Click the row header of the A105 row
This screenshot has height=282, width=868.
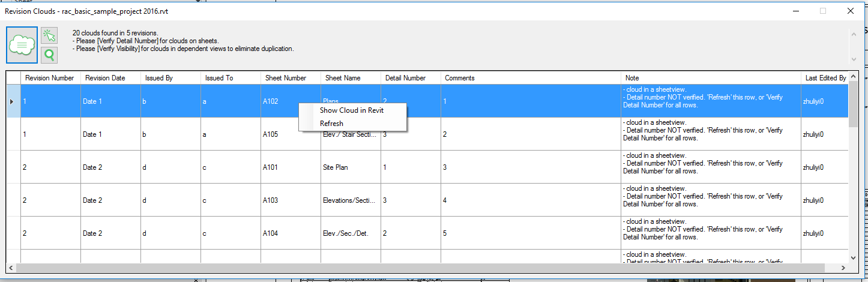(x=13, y=134)
